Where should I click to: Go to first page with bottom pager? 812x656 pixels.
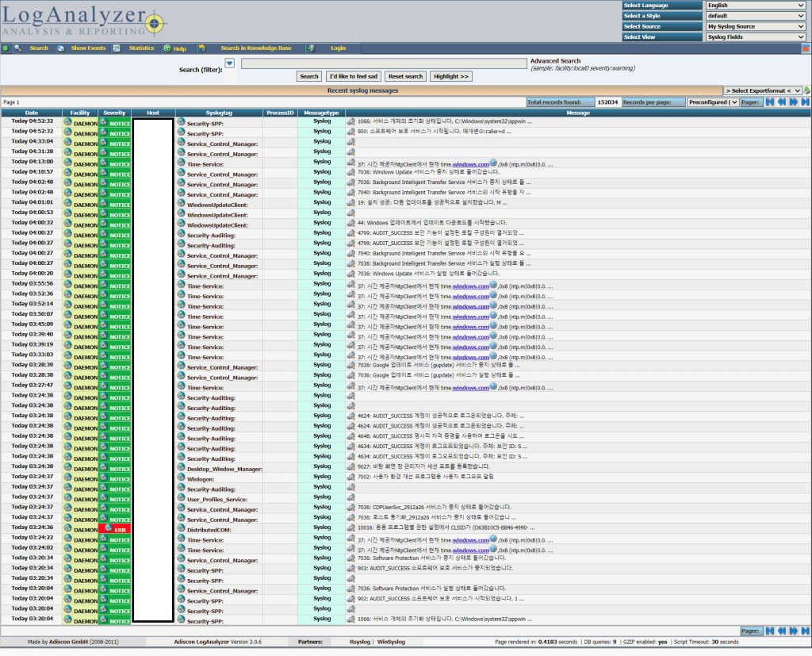pyautogui.click(x=770, y=631)
